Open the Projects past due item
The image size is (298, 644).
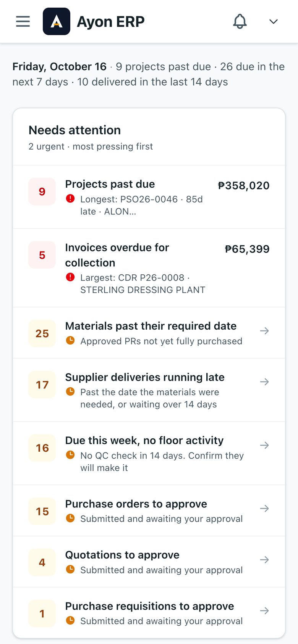[x=149, y=197]
